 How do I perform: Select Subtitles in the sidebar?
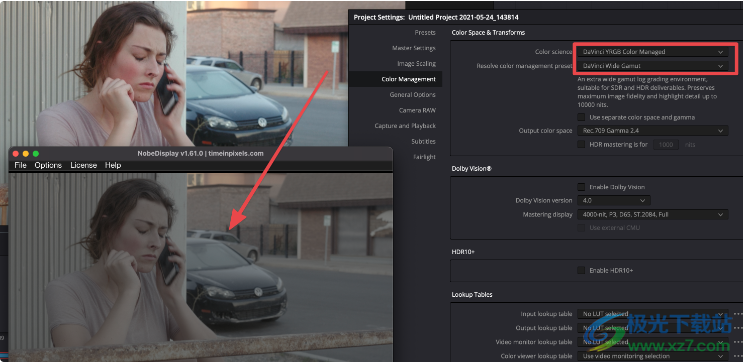pyautogui.click(x=423, y=142)
